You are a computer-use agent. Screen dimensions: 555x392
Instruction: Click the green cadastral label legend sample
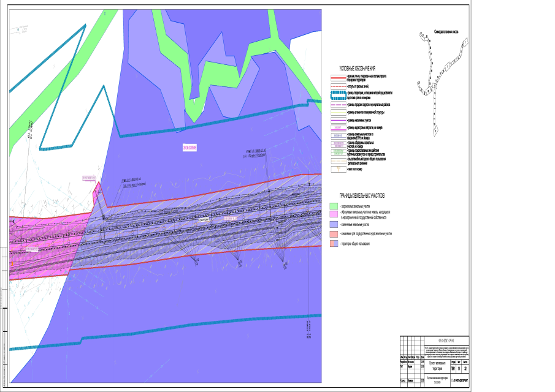(337, 151)
